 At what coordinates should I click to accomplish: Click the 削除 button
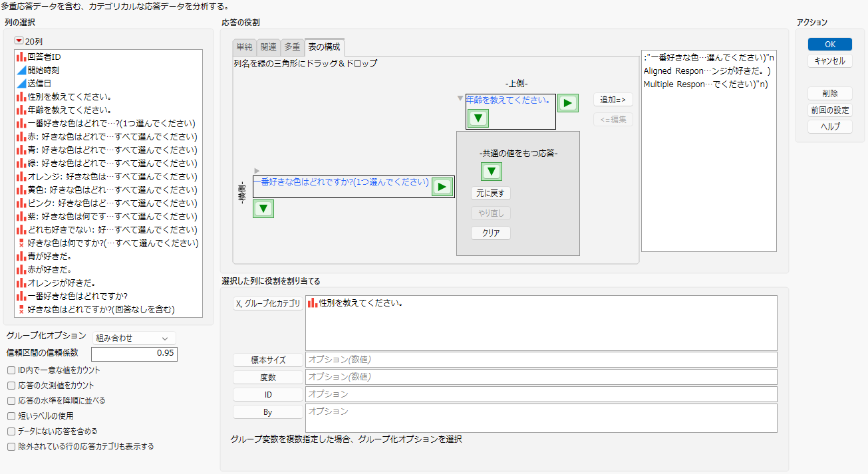[x=830, y=94]
